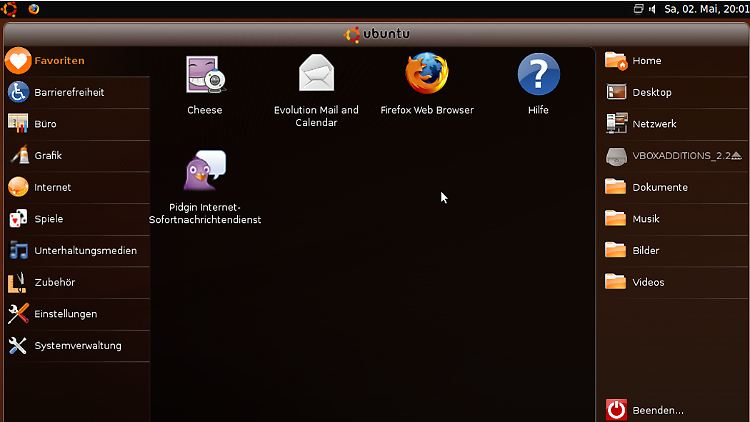This screenshot has height=422, width=750.
Task: Click the Home place label
Action: pyautogui.click(x=647, y=61)
